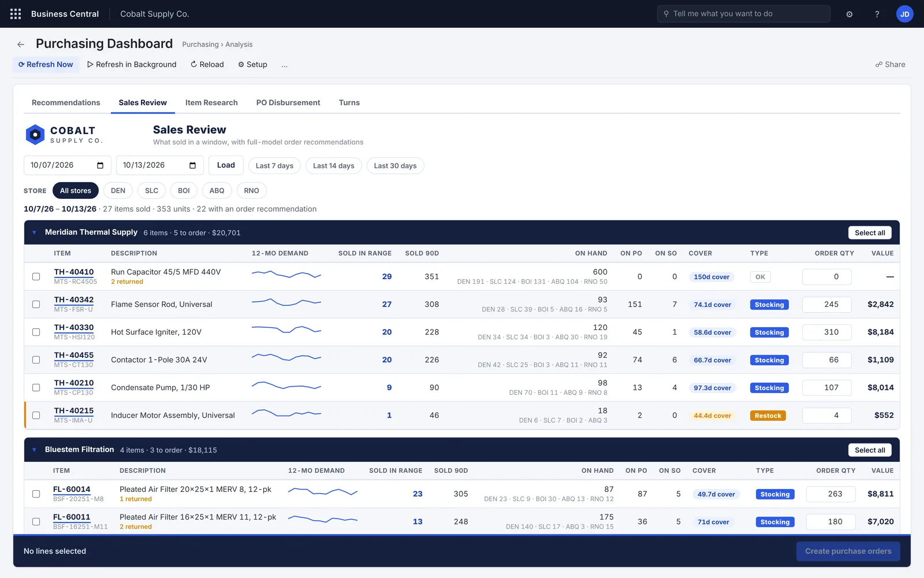Open the settings gear icon in the top bar
Screen dimensions: 924x578
pos(850,14)
